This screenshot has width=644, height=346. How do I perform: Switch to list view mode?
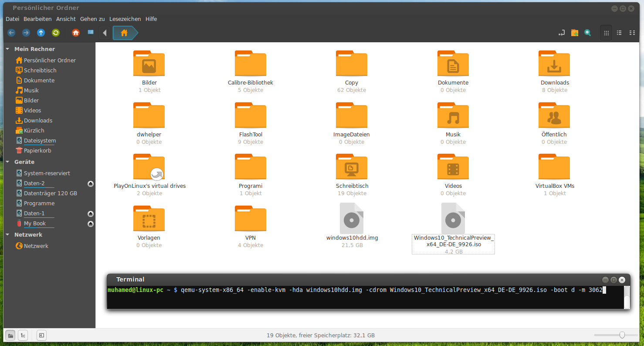click(619, 33)
